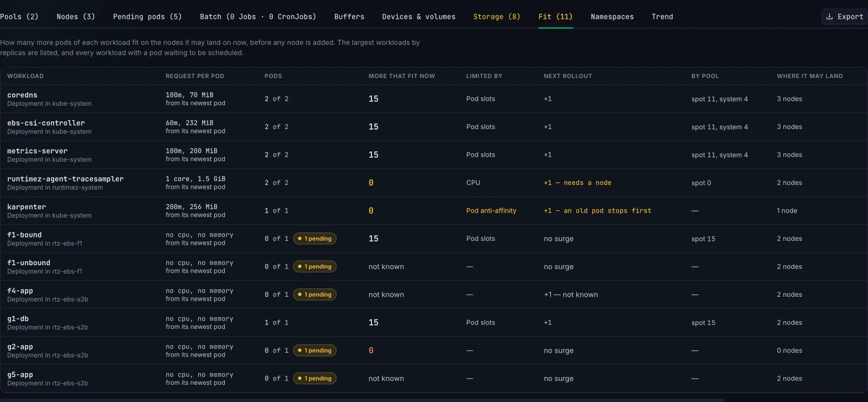
Task: Click the WORKLOAD column header
Action: [x=25, y=76]
